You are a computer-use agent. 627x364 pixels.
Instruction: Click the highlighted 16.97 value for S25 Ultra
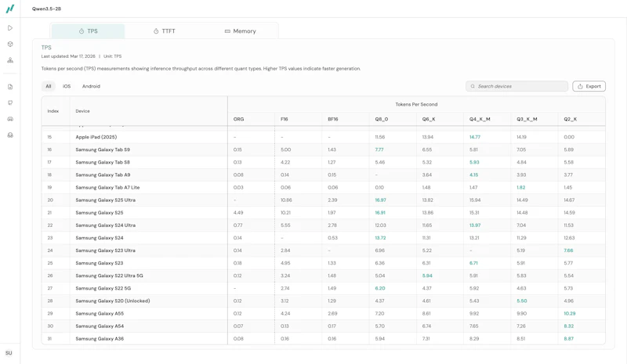(380, 200)
